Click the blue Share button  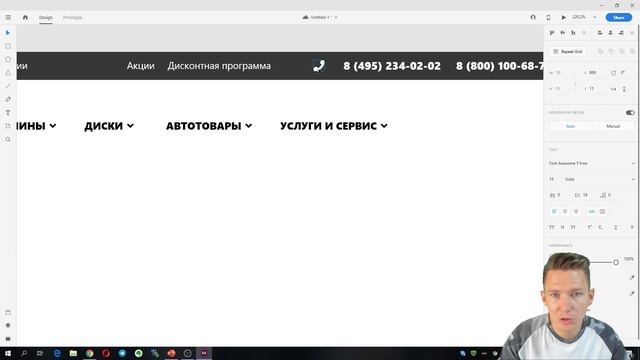coord(619,18)
